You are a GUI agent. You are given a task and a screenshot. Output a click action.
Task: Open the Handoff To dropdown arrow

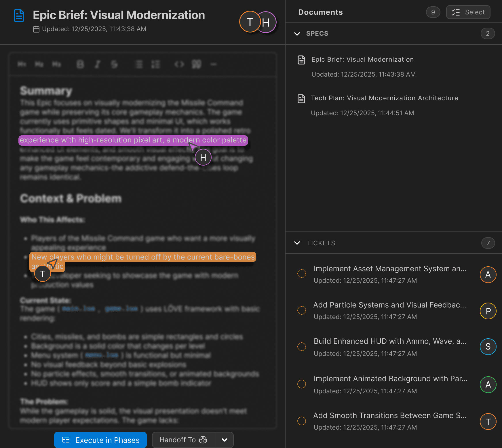[225, 440]
